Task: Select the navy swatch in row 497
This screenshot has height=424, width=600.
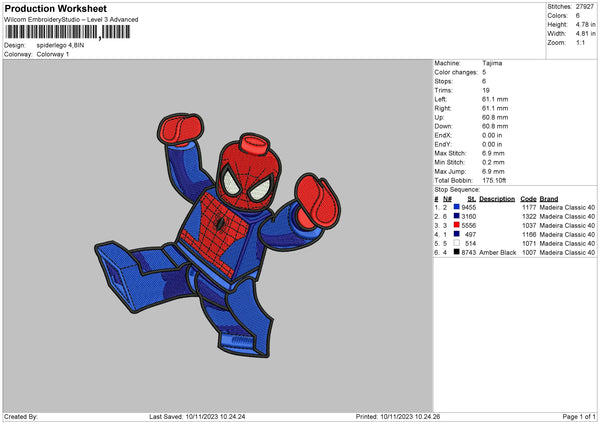Action: [x=456, y=234]
